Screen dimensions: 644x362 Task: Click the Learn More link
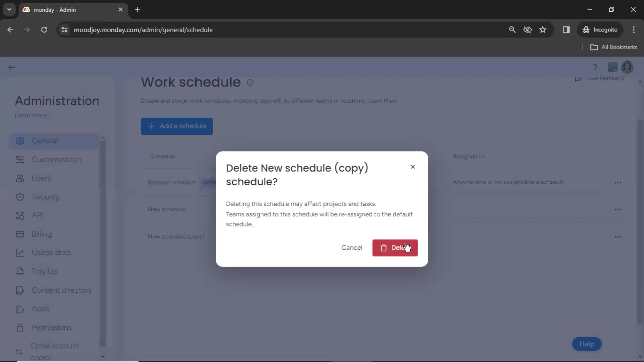coord(382,101)
